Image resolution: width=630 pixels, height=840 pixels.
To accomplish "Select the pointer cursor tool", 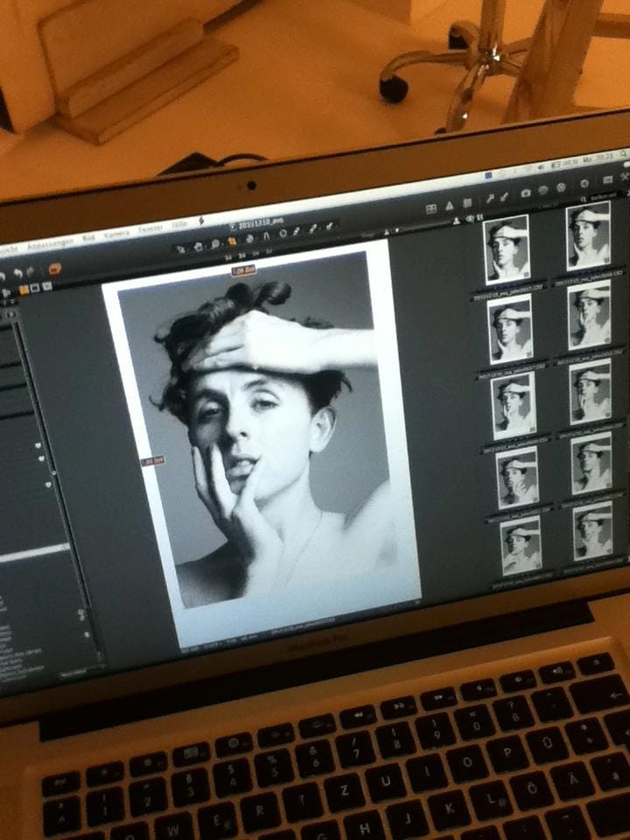I will pyautogui.click(x=181, y=248).
